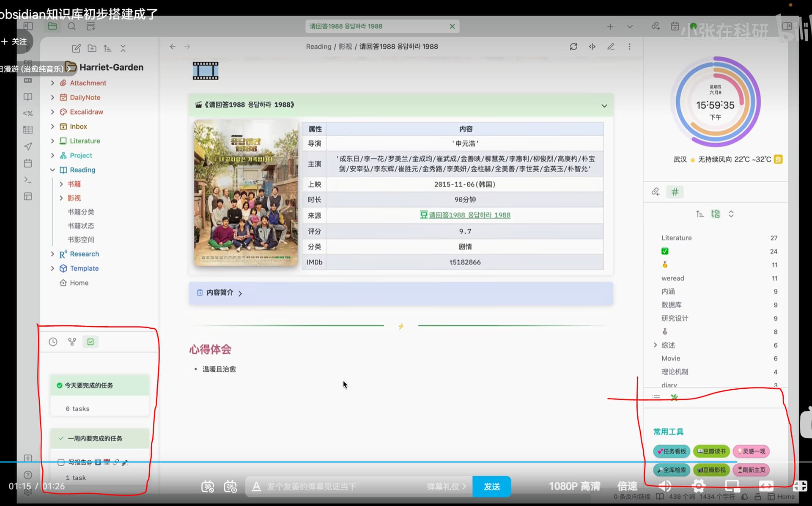Switch to the tags hash tab

click(675, 192)
